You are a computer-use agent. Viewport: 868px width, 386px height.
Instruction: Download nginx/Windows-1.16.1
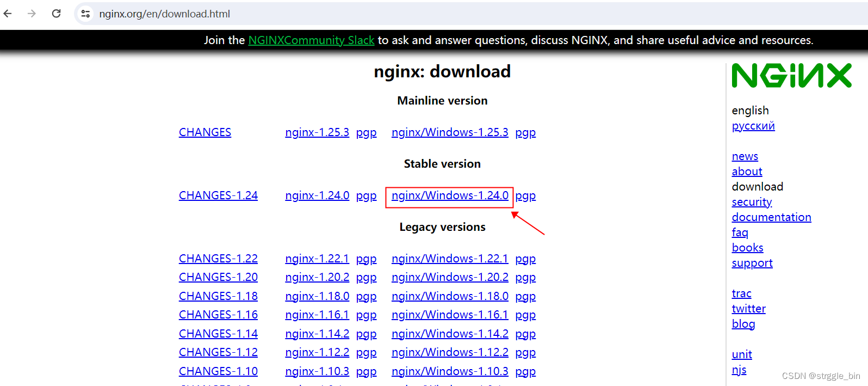coord(450,315)
